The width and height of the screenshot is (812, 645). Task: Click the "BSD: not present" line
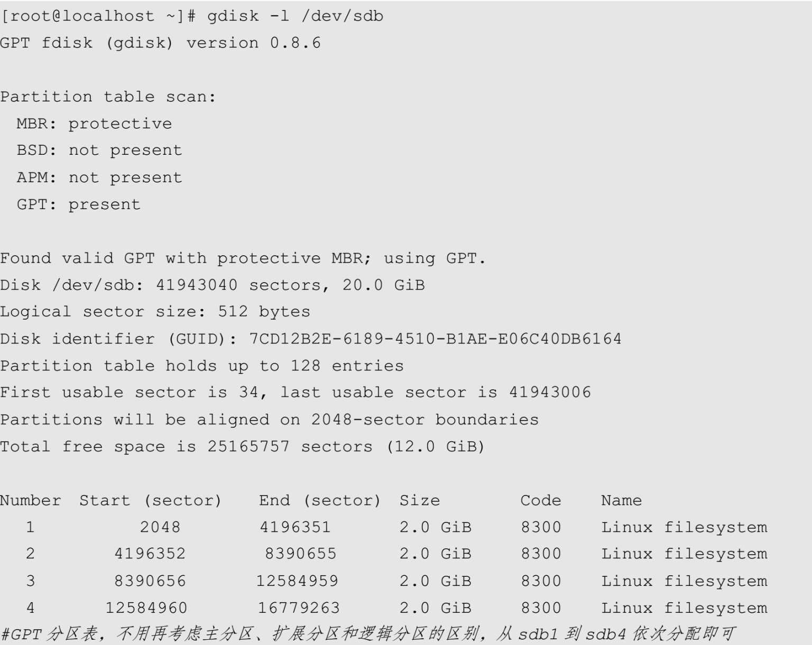click(99, 151)
